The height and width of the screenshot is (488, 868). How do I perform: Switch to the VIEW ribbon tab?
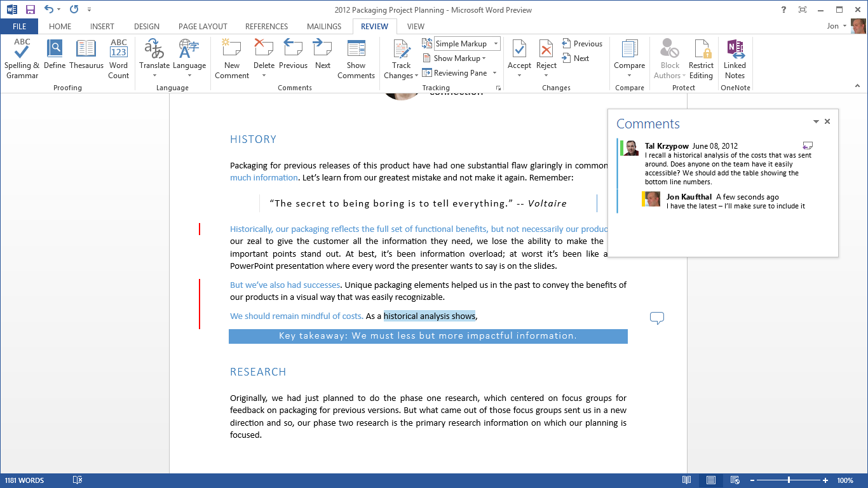(416, 27)
